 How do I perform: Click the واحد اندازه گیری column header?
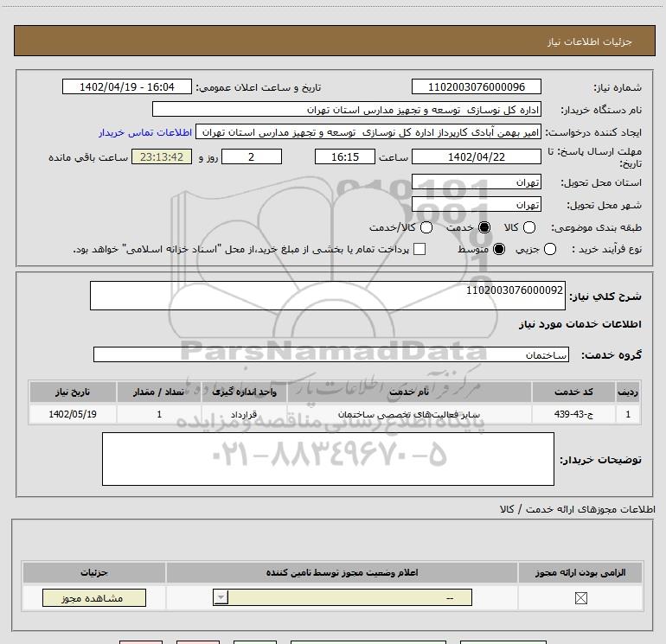click(x=244, y=392)
